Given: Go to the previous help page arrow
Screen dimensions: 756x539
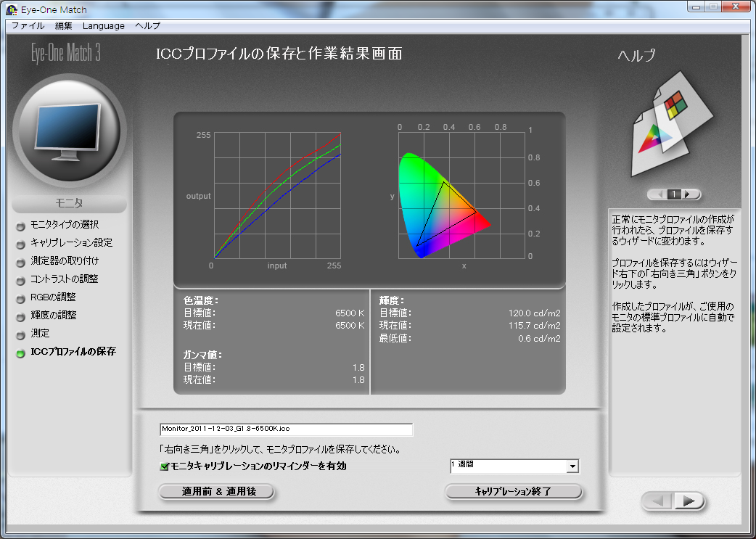Looking at the screenshot, I should (x=658, y=194).
